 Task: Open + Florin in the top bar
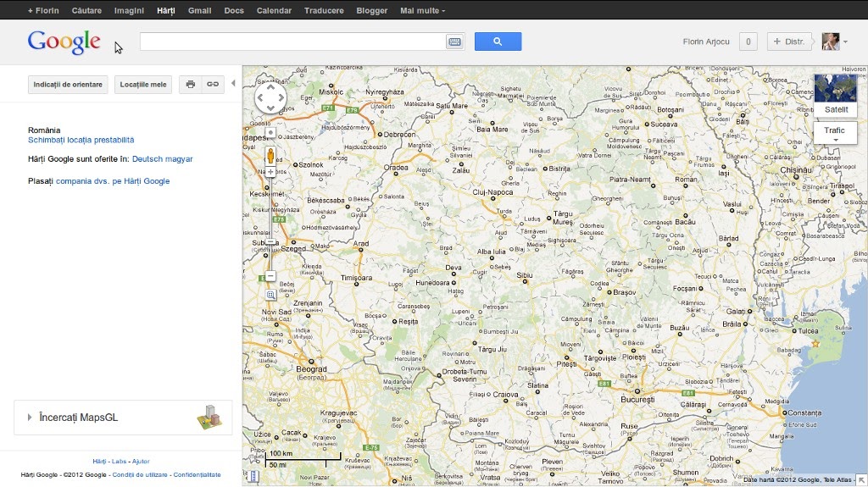(43, 10)
